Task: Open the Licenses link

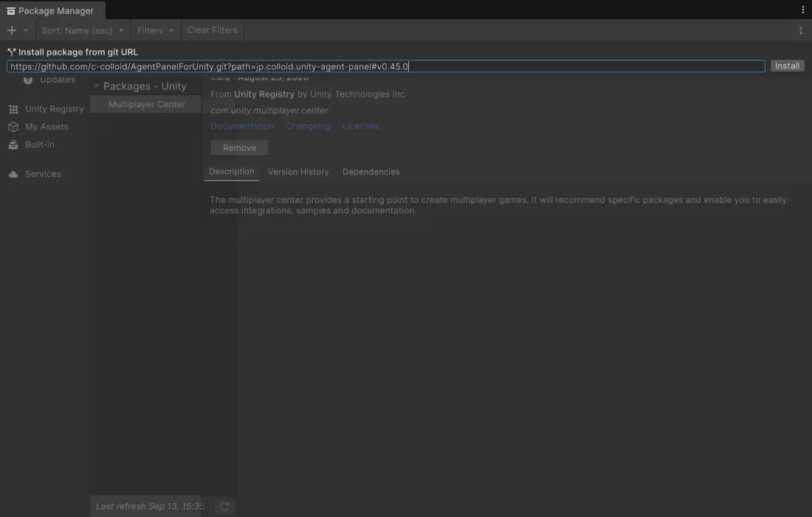Action: pos(360,126)
